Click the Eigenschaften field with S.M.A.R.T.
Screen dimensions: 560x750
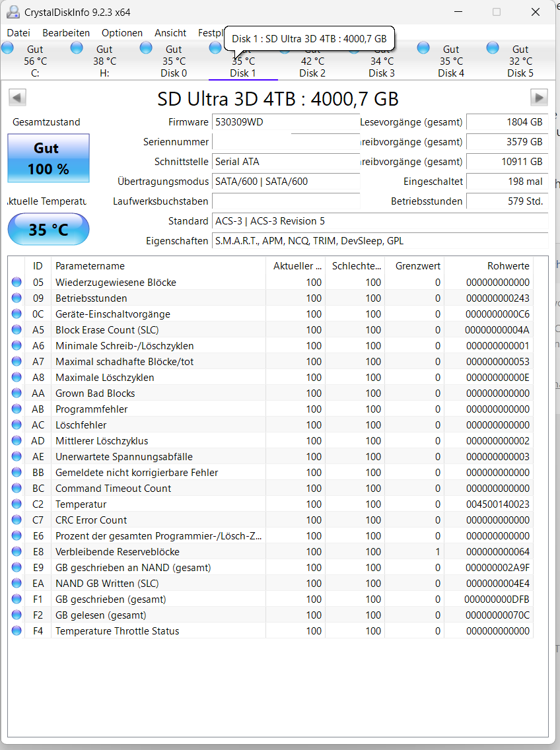click(x=380, y=241)
